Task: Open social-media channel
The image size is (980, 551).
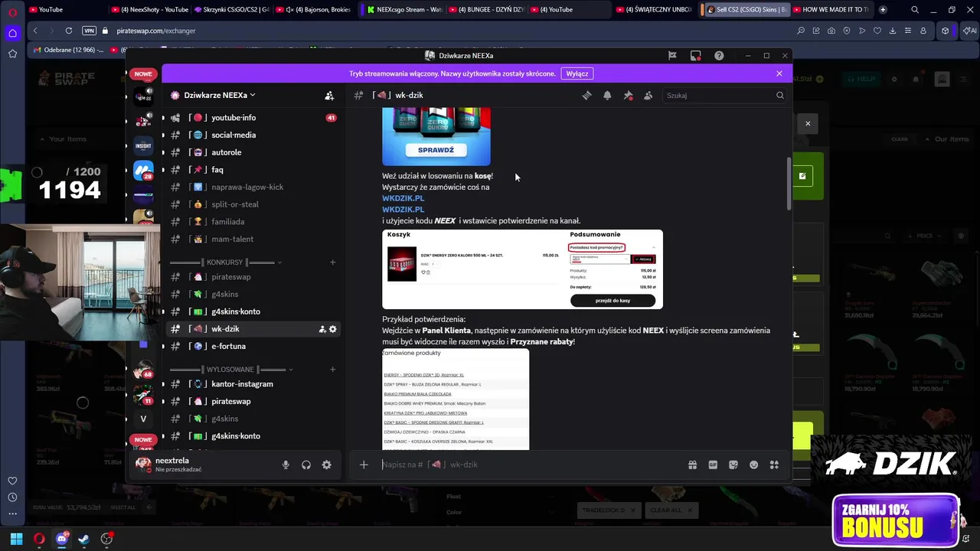Action: pos(253,135)
